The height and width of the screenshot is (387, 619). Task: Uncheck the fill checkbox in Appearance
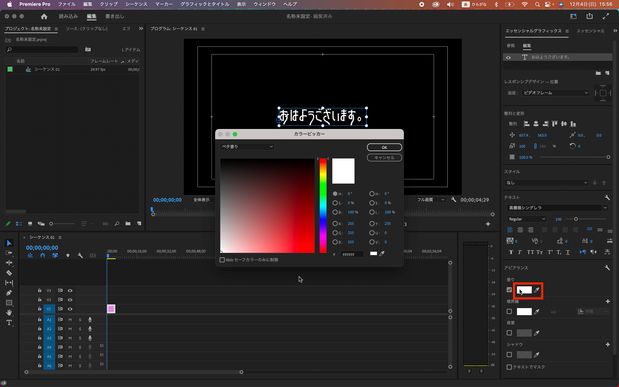pyautogui.click(x=509, y=290)
